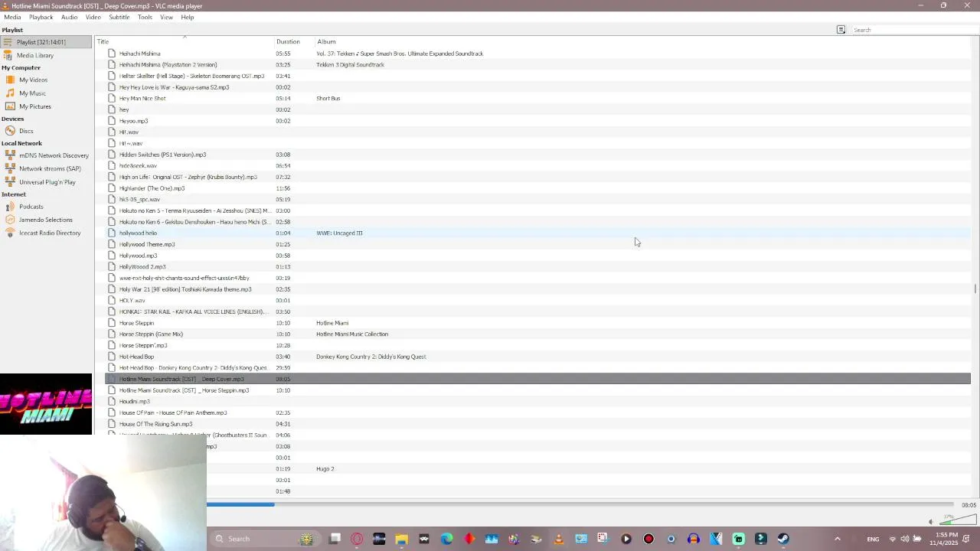Click 'Hugo 2' album cell

click(325, 468)
